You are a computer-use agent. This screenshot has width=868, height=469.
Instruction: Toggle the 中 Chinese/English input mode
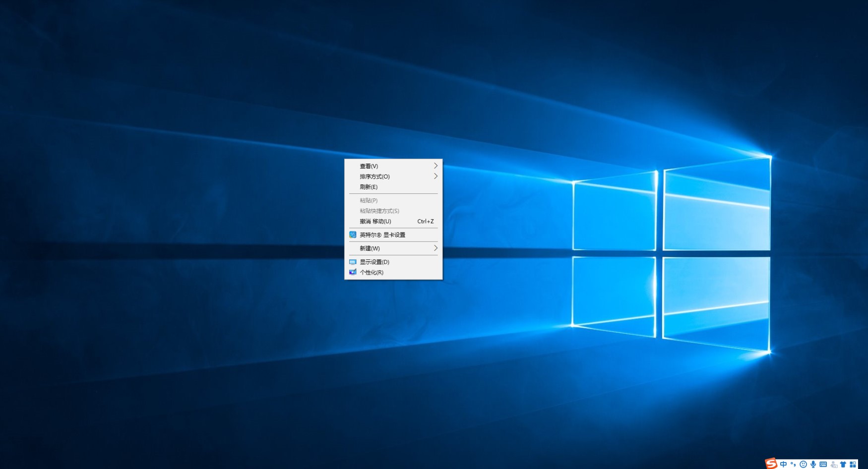[x=784, y=465]
